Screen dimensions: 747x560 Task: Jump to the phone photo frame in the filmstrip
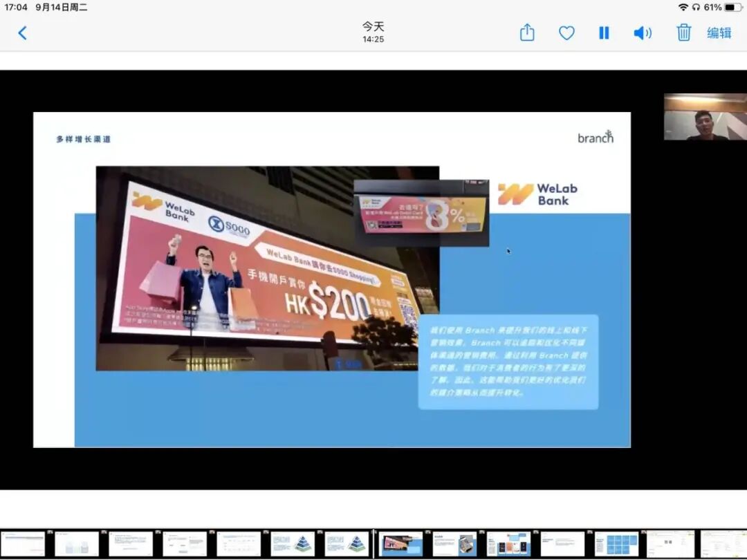point(454,544)
